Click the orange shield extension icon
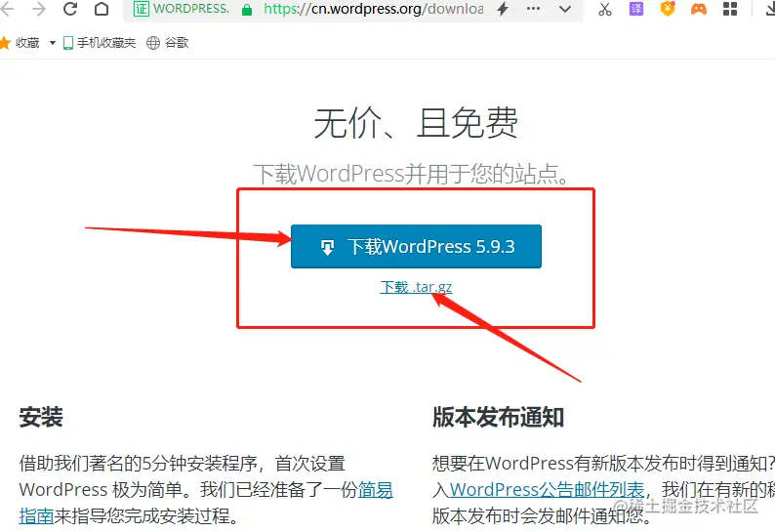 pyautogui.click(x=668, y=9)
